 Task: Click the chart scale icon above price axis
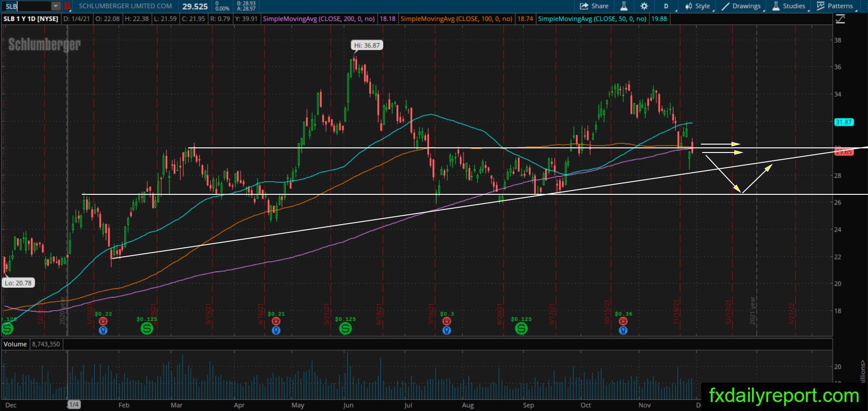pyautogui.click(x=840, y=19)
